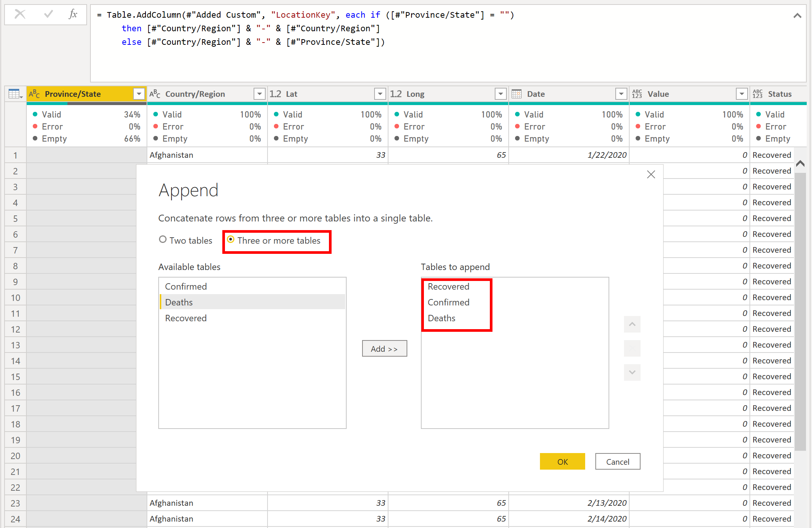Click the Value column ABC123 type icon
812x528 pixels.
coord(637,94)
